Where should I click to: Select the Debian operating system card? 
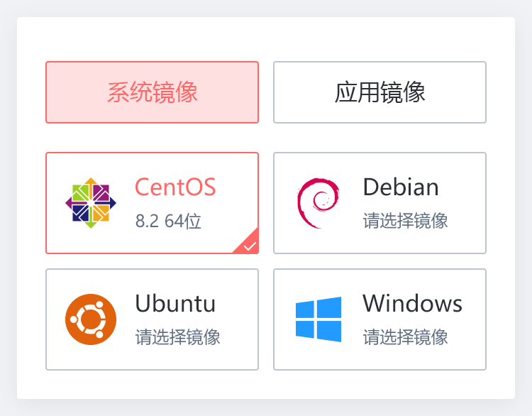(379, 203)
